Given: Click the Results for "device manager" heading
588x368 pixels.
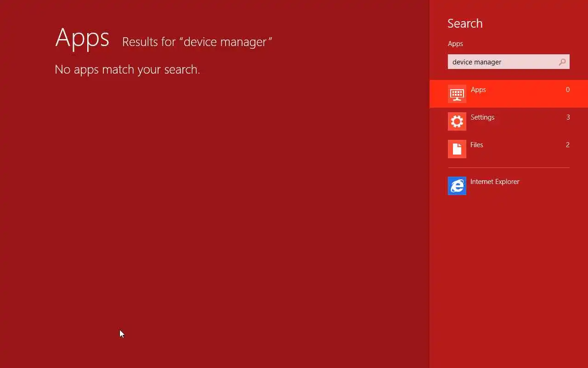Looking at the screenshot, I should (197, 42).
